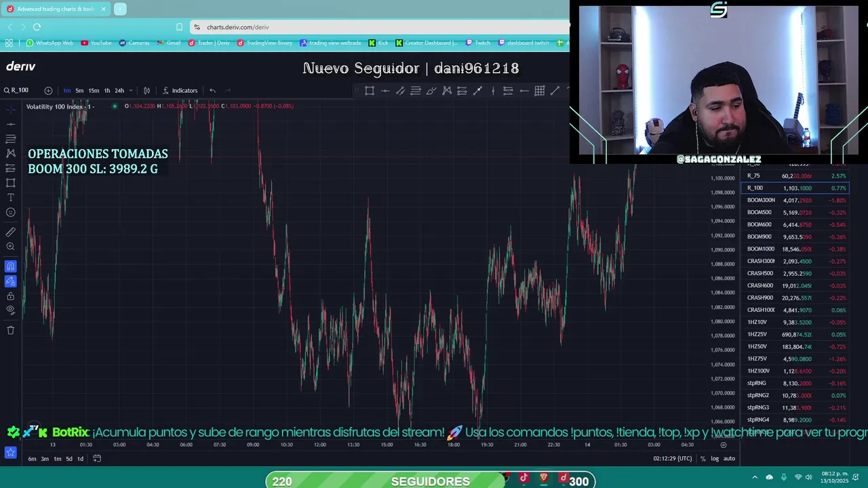The height and width of the screenshot is (488, 868).
Task: Remove drawings with the trash icon
Action: (11, 330)
